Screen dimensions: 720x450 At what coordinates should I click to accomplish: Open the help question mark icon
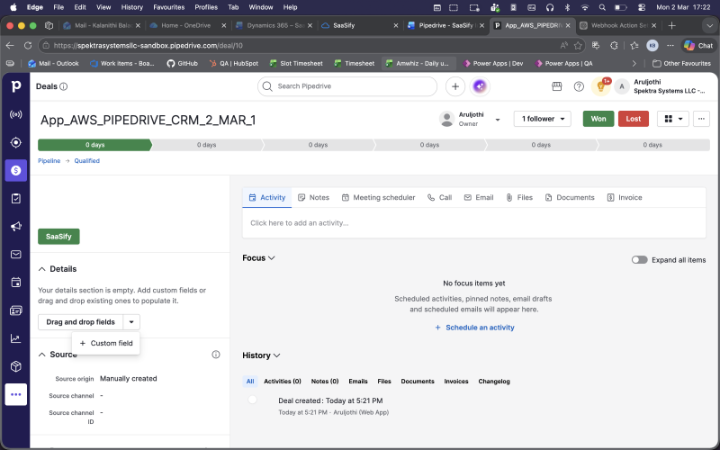coord(579,86)
